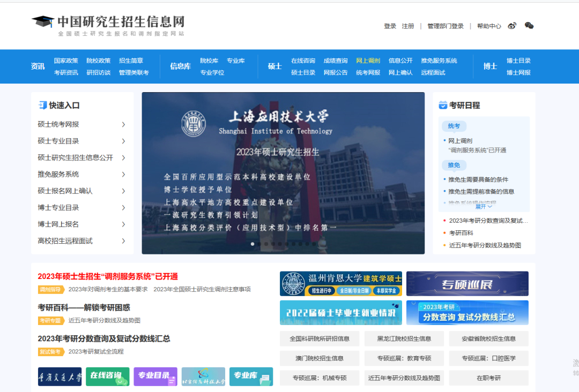Select the last carousel indicator dot
The height and width of the screenshot is (392, 579).
click(x=314, y=244)
